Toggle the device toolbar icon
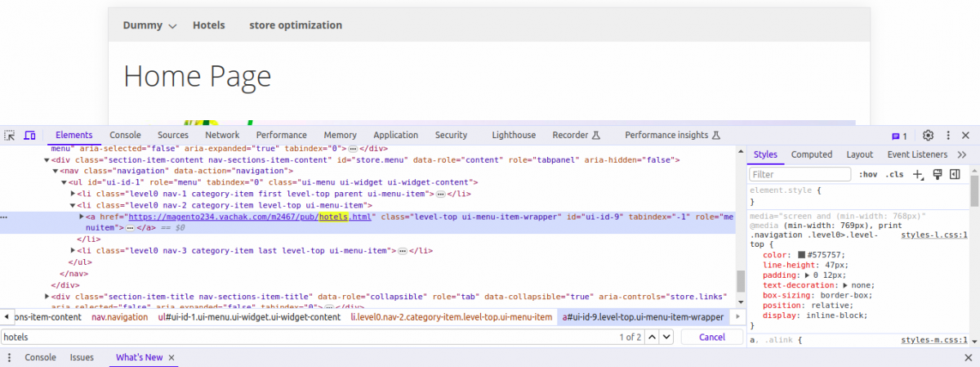The image size is (980, 367). point(30,136)
